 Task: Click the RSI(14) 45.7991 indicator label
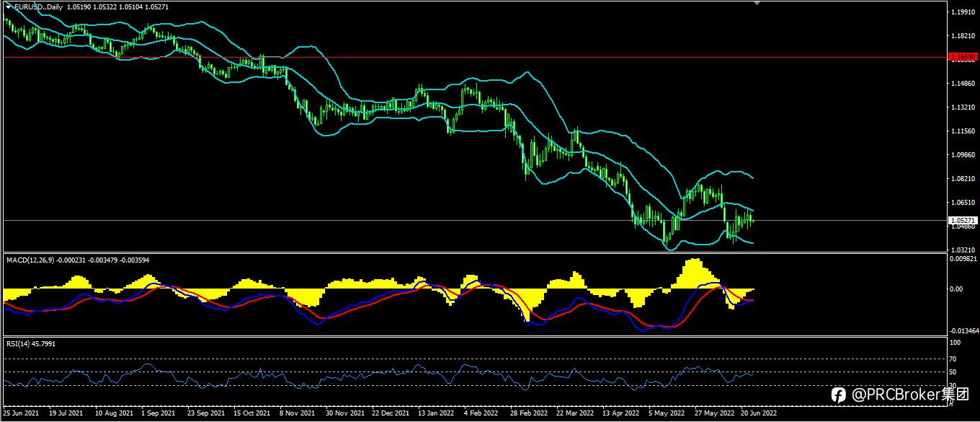tap(30, 343)
